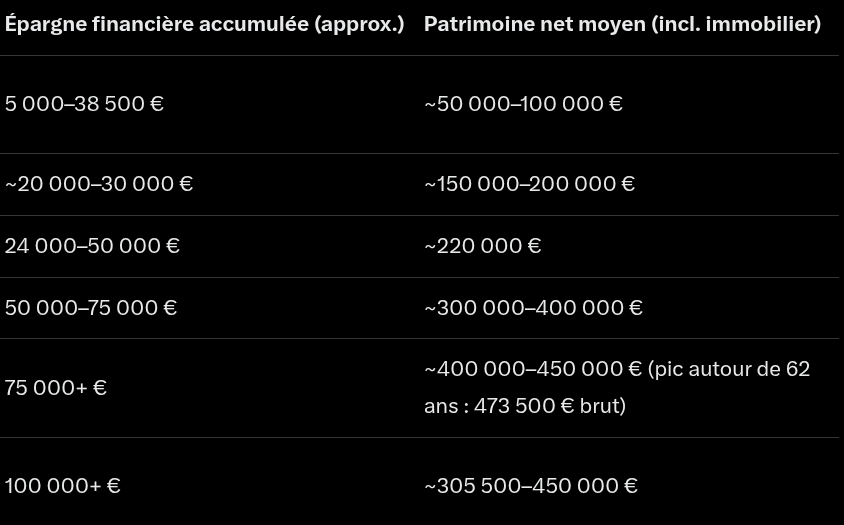Select the '~220 000 €' cell
Image resolution: width=844 pixels, height=525 pixels.
(x=482, y=246)
